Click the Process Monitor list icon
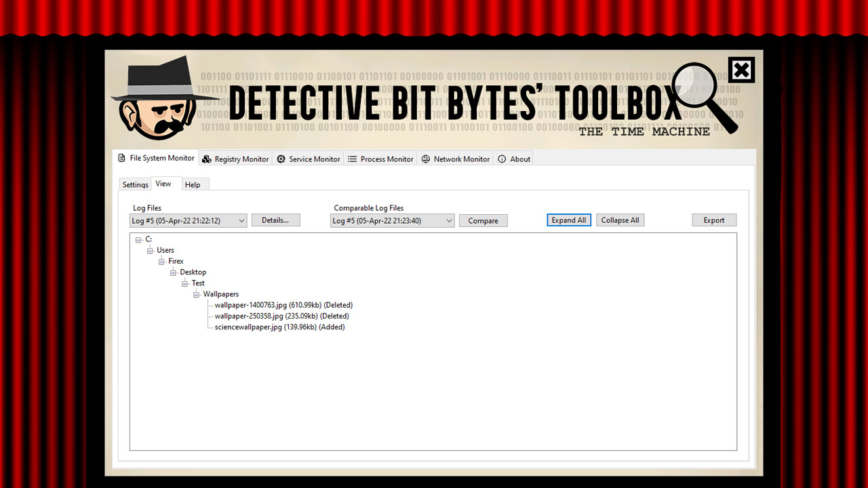This screenshot has width=868, height=488. pyautogui.click(x=351, y=159)
